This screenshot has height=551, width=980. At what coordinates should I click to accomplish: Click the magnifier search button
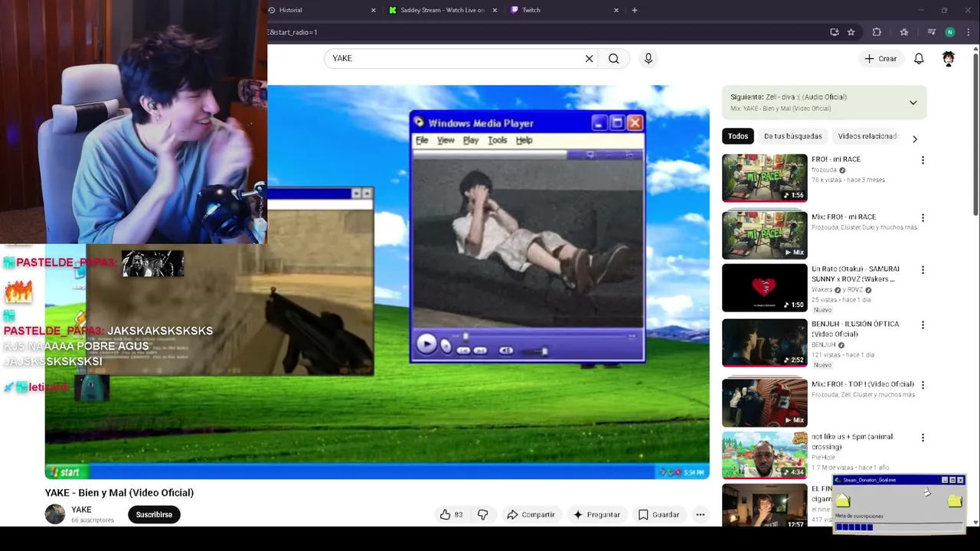click(x=613, y=58)
